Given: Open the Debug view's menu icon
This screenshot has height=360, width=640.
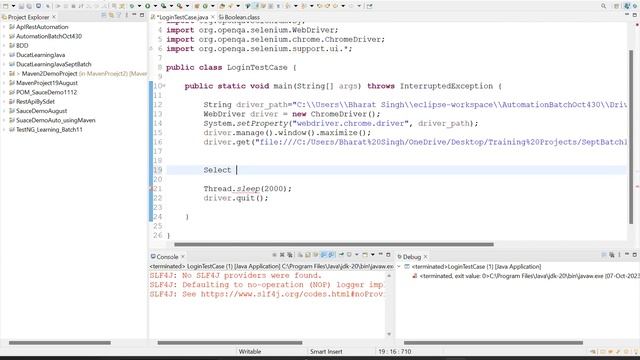Looking at the screenshot, I should (619, 255).
